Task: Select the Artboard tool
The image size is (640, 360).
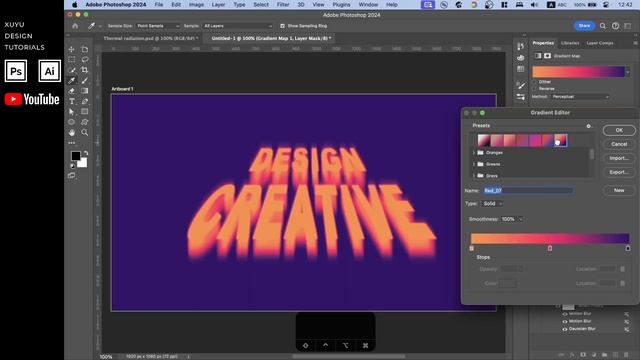Action: coord(84,49)
